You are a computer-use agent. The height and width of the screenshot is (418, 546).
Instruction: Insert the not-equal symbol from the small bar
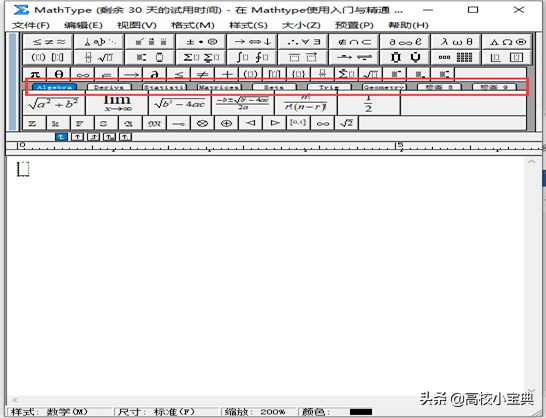[203, 74]
